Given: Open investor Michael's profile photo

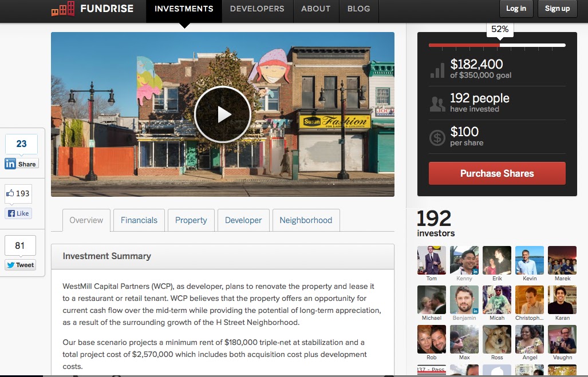Looking at the screenshot, I should (x=432, y=299).
